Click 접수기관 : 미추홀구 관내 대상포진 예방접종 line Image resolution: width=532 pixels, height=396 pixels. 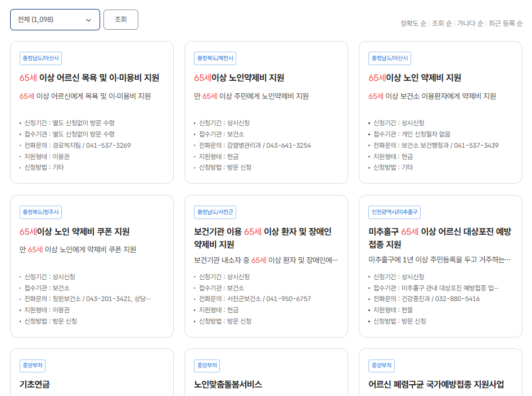pos(436,288)
